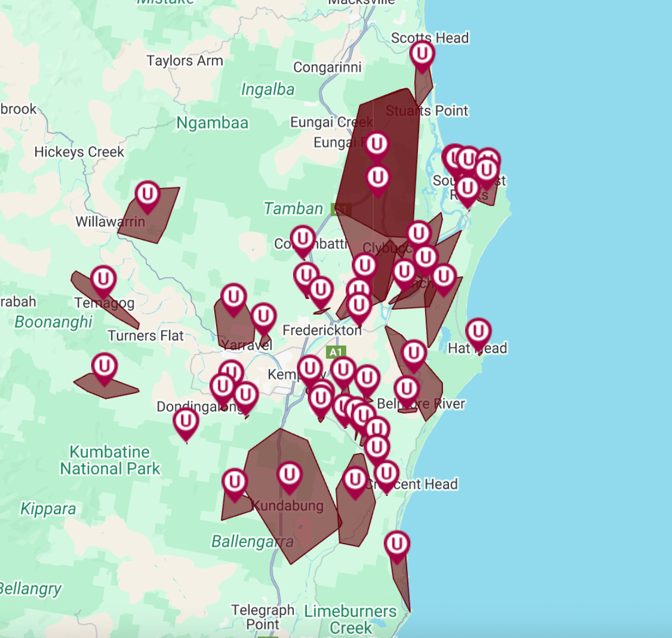Open the outage marker on Crescent Head label
Screen dimensions: 672x638
(x=386, y=477)
